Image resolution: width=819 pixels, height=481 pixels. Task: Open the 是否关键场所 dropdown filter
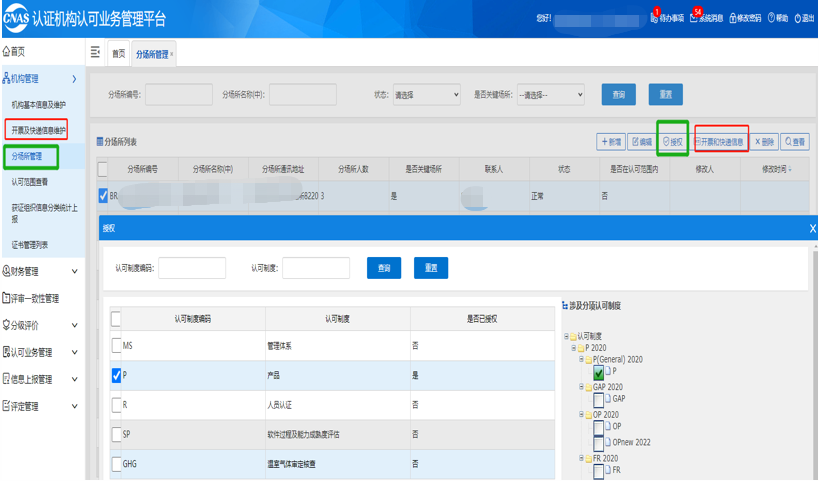(551, 95)
